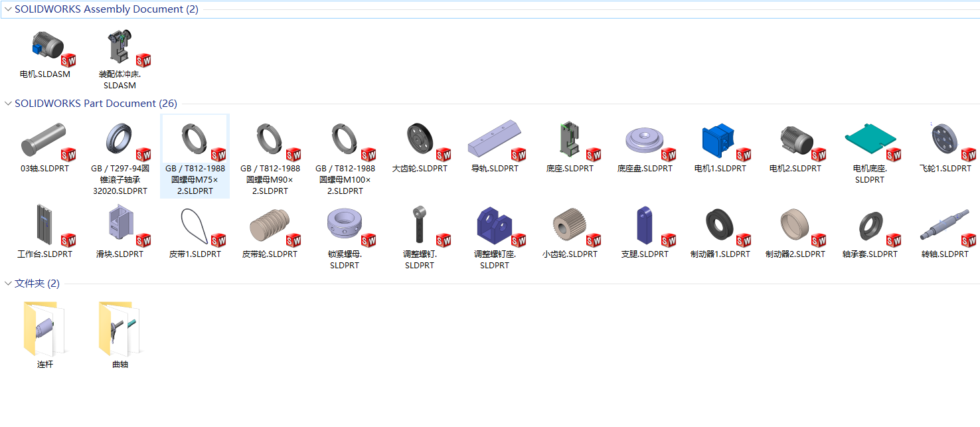This screenshot has width=980, height=427.
Task: Collapse the SOLIDWORKS Part Document group
Action: 7,104
